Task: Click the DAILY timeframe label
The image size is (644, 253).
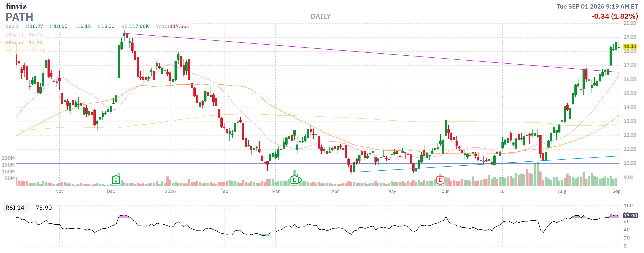Action: [x=321, y=16]
